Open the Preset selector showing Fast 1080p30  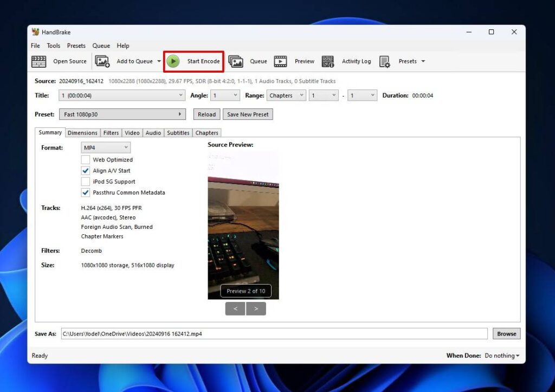122,114
